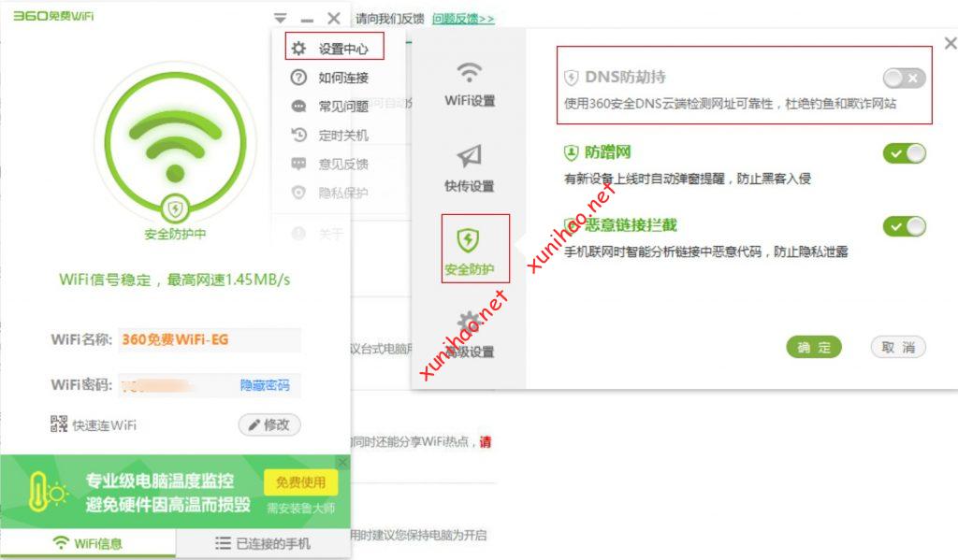Screen dimensions: 958x560
Task: Click the gear icon beside 设置中心
Action: (x=298, y=49)
